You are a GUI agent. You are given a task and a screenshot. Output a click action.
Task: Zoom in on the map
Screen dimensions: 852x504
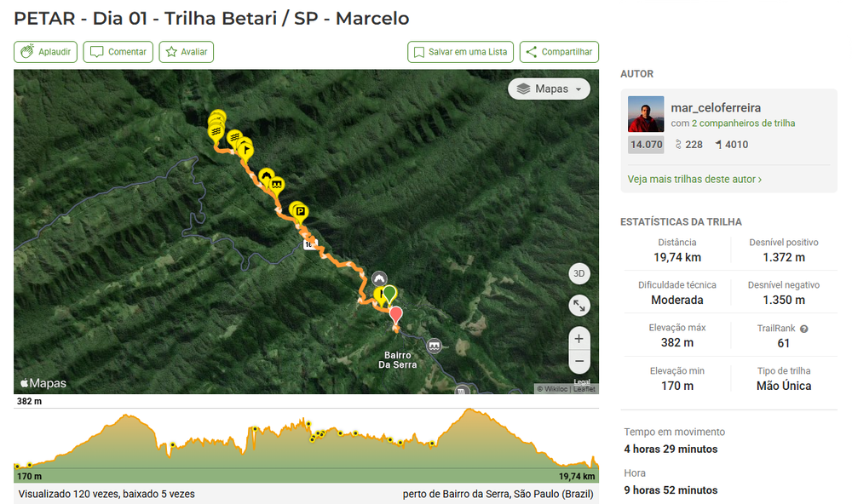click(x=579, y=339)
